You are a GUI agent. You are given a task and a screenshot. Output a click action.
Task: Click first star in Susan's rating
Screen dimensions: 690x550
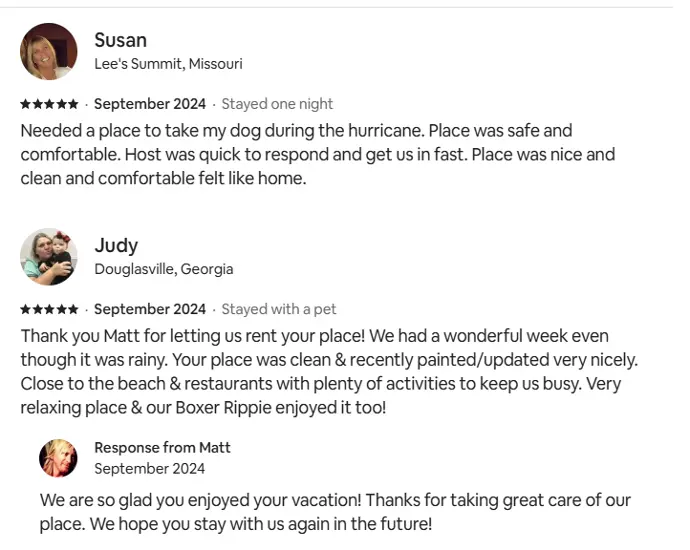point(26,104)
